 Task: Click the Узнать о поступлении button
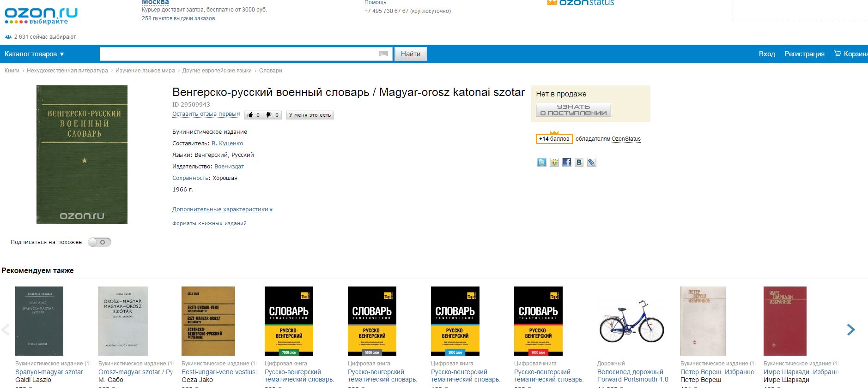[x=573, y=110]
